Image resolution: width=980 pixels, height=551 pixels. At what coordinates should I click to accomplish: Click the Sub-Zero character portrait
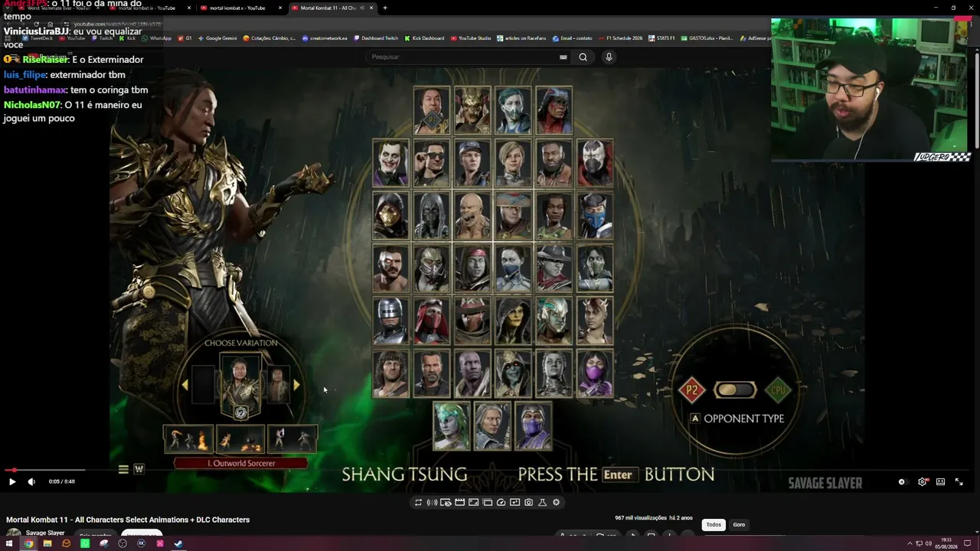coord(595,215)
